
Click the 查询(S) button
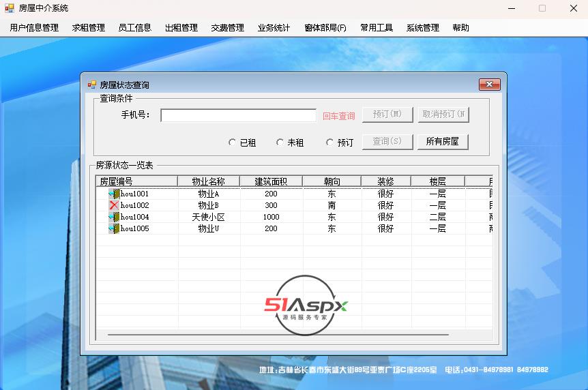387,142
